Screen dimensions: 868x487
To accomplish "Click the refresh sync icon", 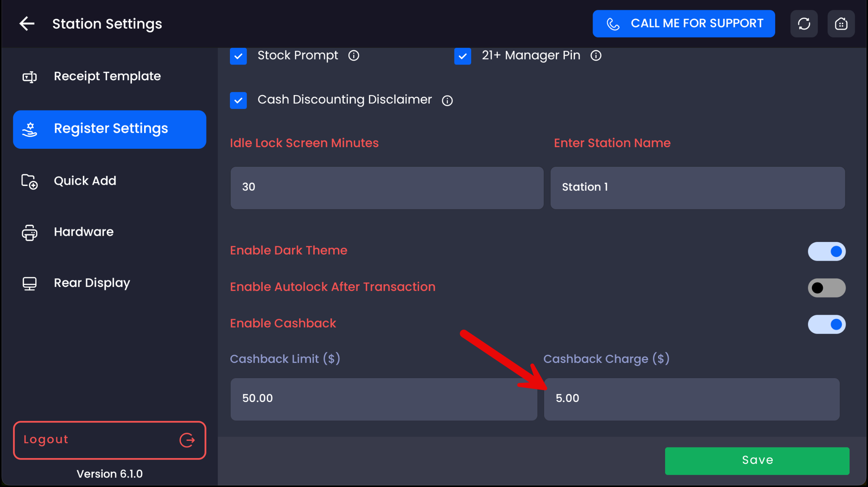I will point(804,24).
